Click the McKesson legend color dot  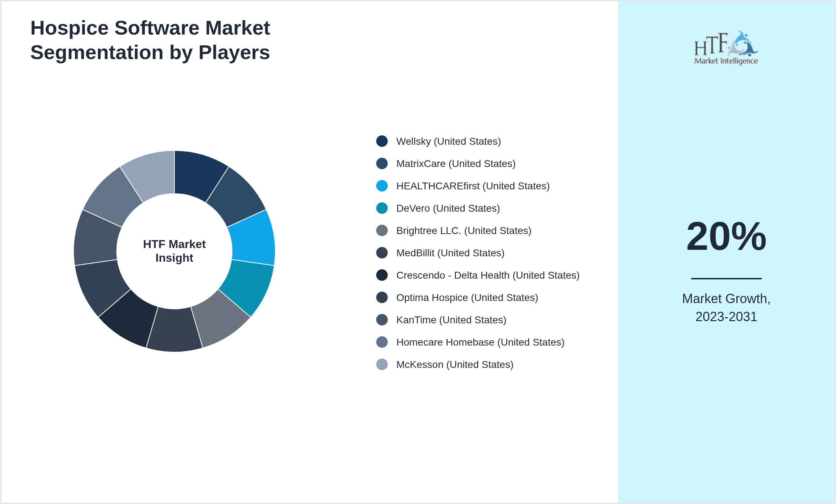pos(382,364)
